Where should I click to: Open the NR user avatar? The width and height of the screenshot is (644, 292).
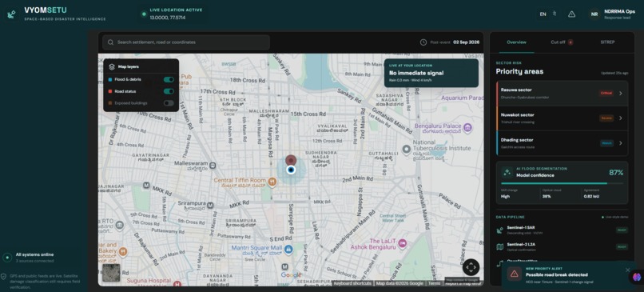(x=594, y=14)
